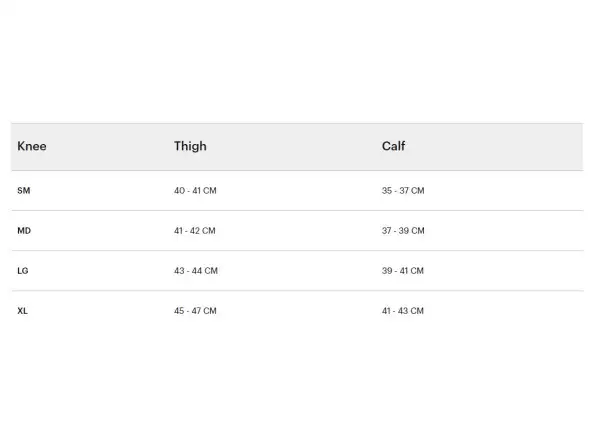Viewport: 600px width, 440px height.
Task: Click the 40 - 41 CM thigh value
Action: 195,191
